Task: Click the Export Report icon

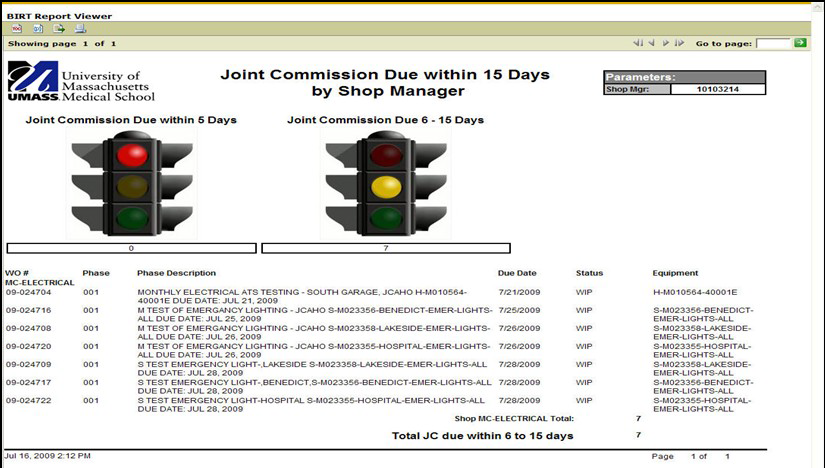Action: coord(59,29)
